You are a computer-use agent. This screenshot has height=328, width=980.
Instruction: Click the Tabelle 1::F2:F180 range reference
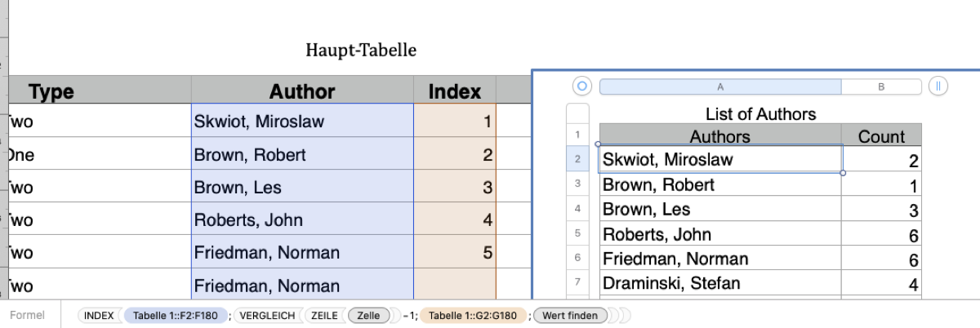(176, 315)
